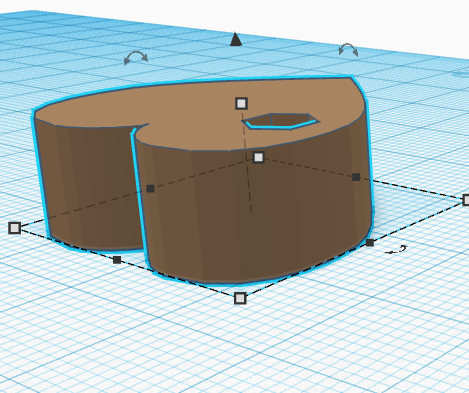Select the white center handle below the hexagon hole

pos(258,157)
